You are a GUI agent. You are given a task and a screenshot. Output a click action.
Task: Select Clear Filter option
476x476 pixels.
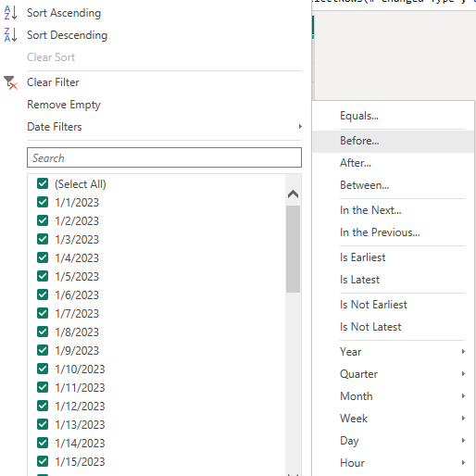53,82
